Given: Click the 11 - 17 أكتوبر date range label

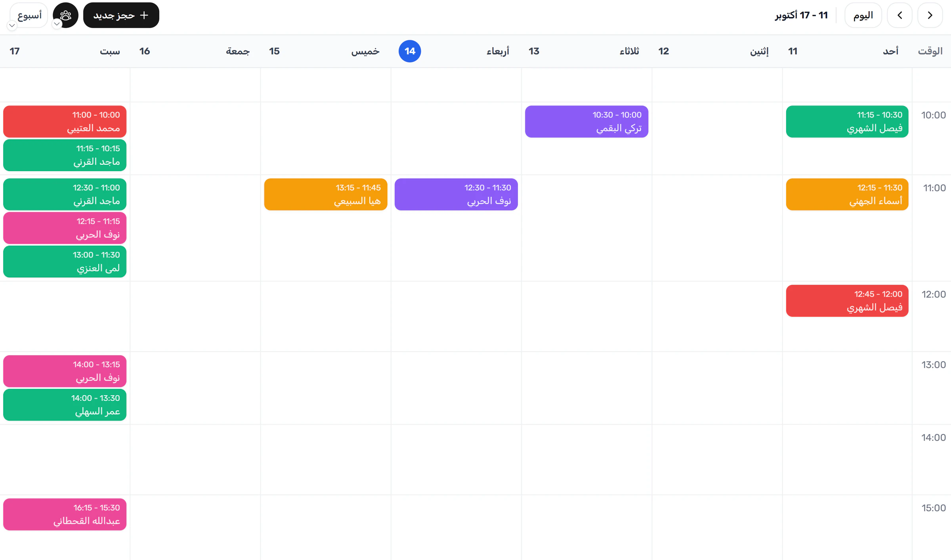Looking at the screenshot, I should (x=801, y=15).
